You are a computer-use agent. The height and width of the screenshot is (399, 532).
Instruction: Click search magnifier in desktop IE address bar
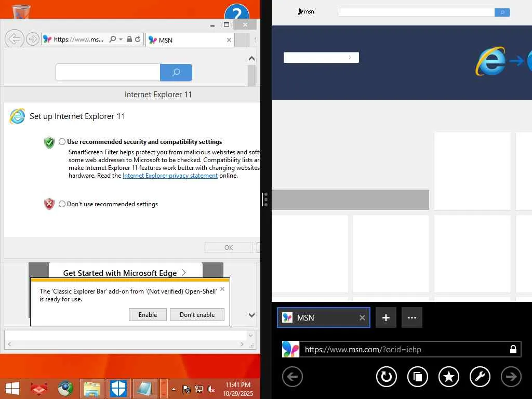113,39
